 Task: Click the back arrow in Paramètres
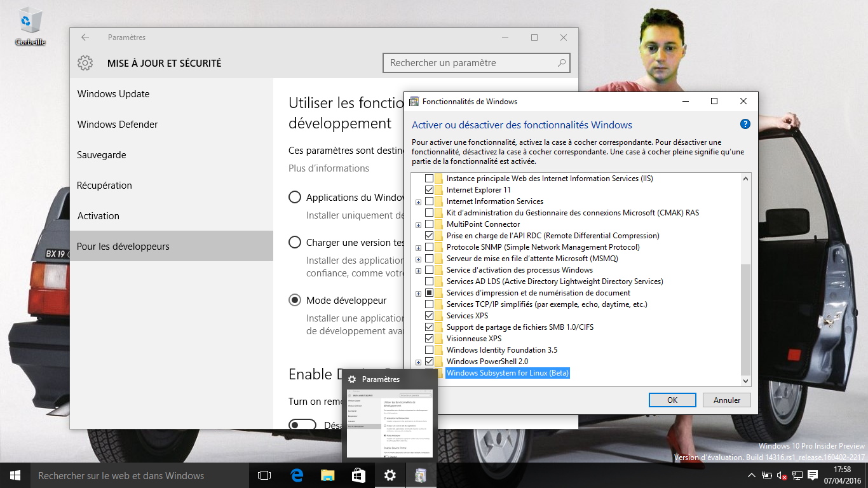coord(85,37)
